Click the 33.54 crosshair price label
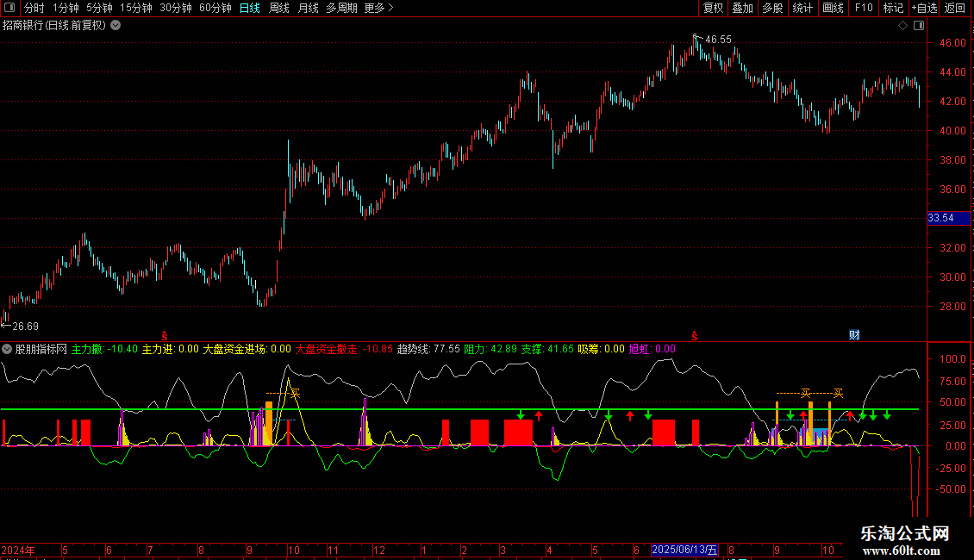Image resolution: width=974 pixels, height=560 pixels. click(x=948, y=218)
